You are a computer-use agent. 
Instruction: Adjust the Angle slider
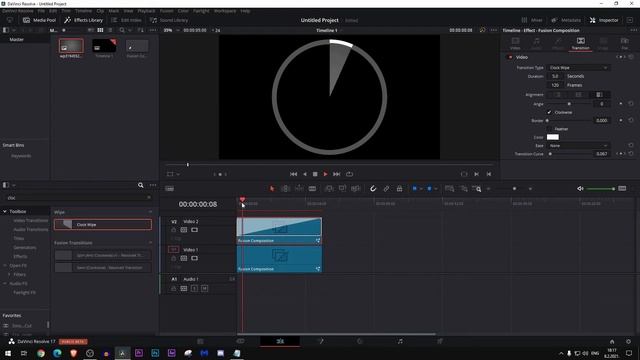coord(569,104)
